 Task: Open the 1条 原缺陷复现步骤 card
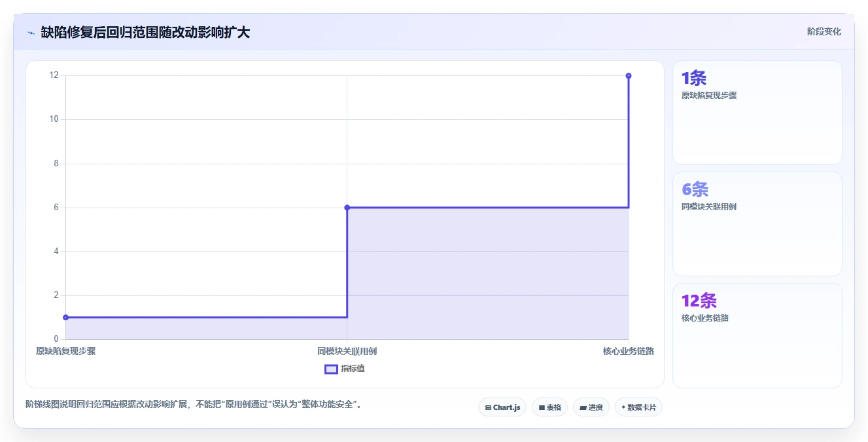(757, 113)
